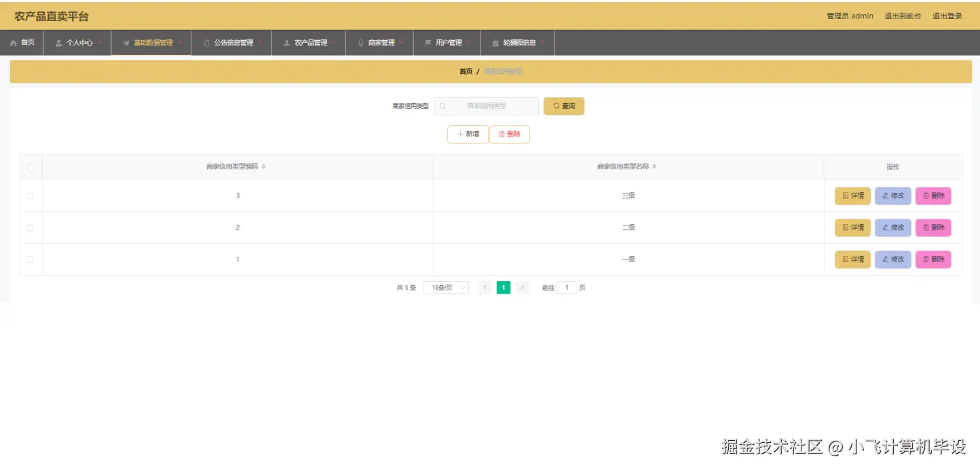Open the 基础数据管理 menu
The height and width of the screenshot is (470, 980).
click(151, 43)
